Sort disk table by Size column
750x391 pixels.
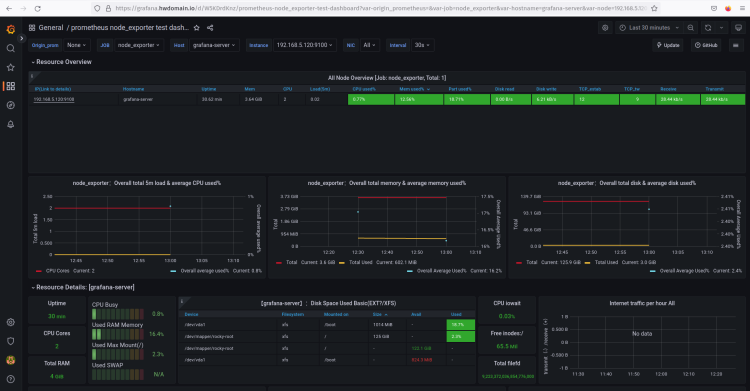click(380, 314)
